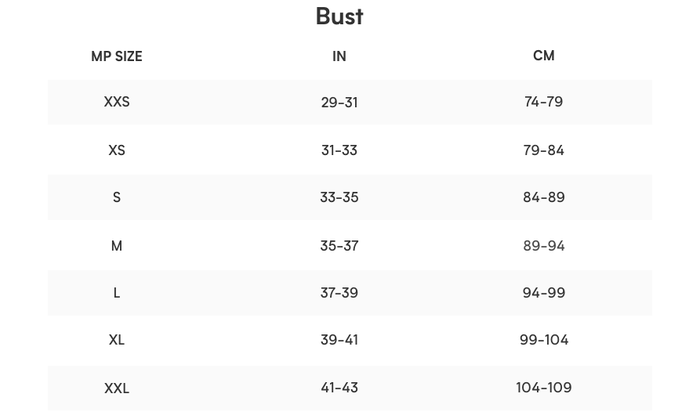700x419 pixels.
Task: Choose the L size row label
Action: click(x=117, y=293)
